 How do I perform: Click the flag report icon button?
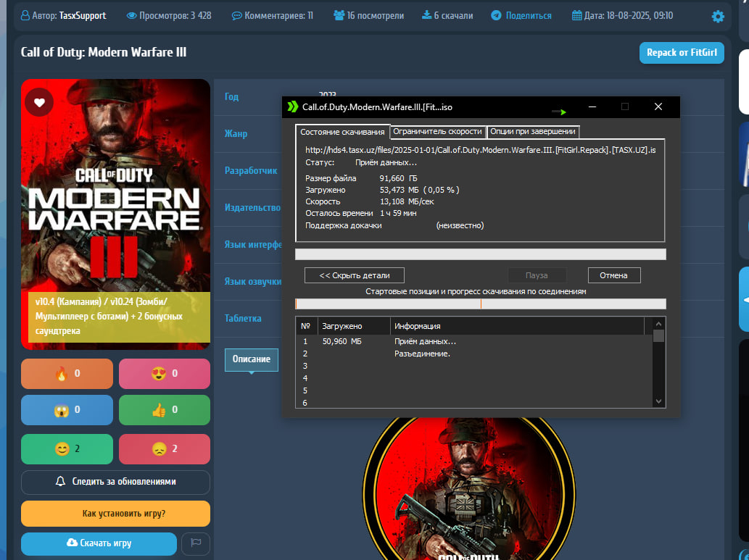pyautogui.click(x=196, y=543)
